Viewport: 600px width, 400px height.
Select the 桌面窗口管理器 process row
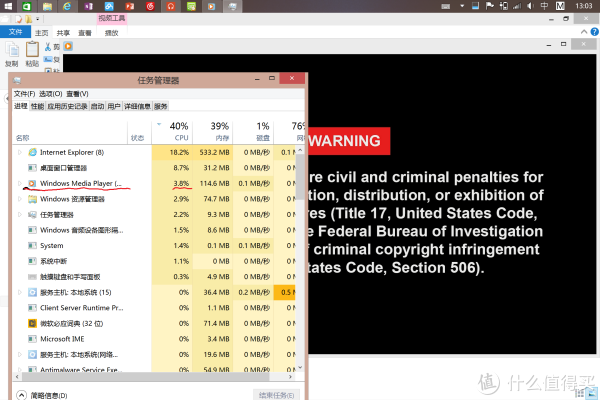pyautogui.click(x=155, y=168)
